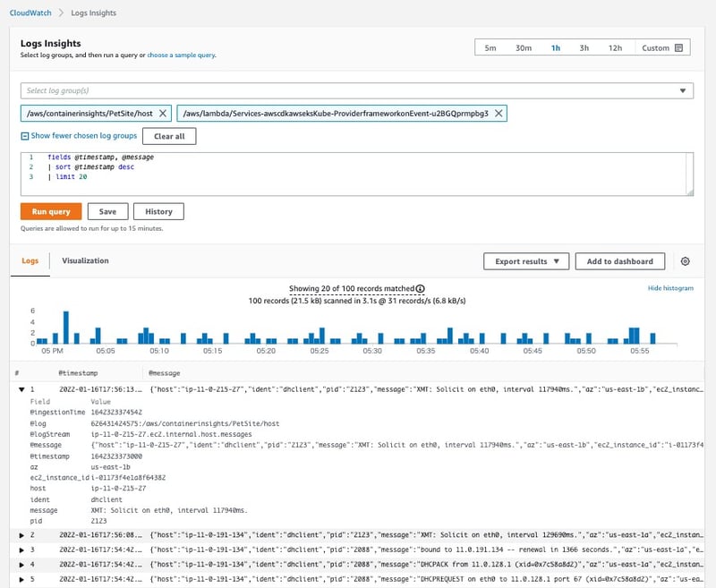Select the ident value dhclient

pyautogui.click(x=107, y=500)
